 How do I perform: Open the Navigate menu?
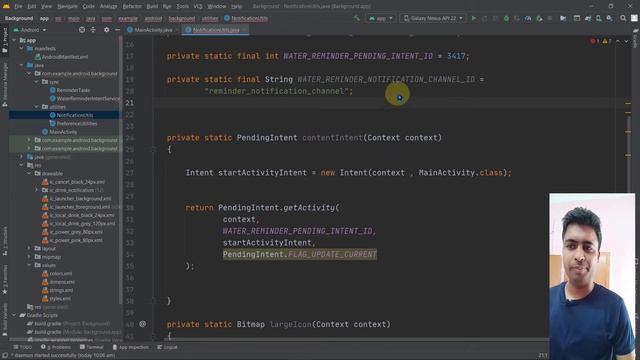(x=67, y=6)
